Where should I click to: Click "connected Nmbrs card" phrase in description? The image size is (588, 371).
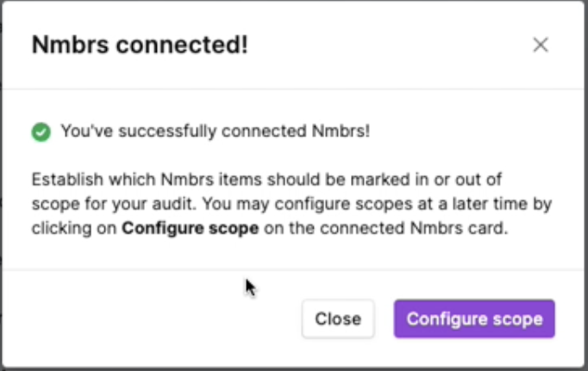click(x=414, y=228)
